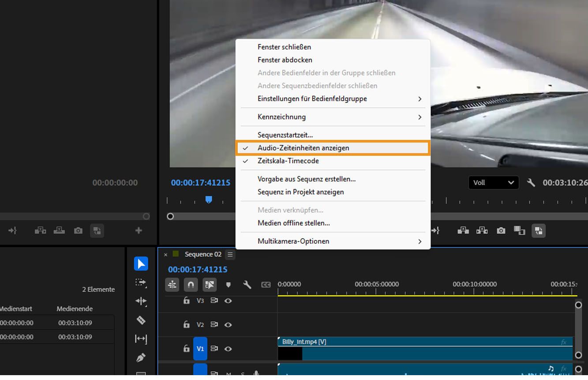Toggle the Snap magnet in the timeline
The height and width of the screenshot is (380, 588).
tap(191, 285)
